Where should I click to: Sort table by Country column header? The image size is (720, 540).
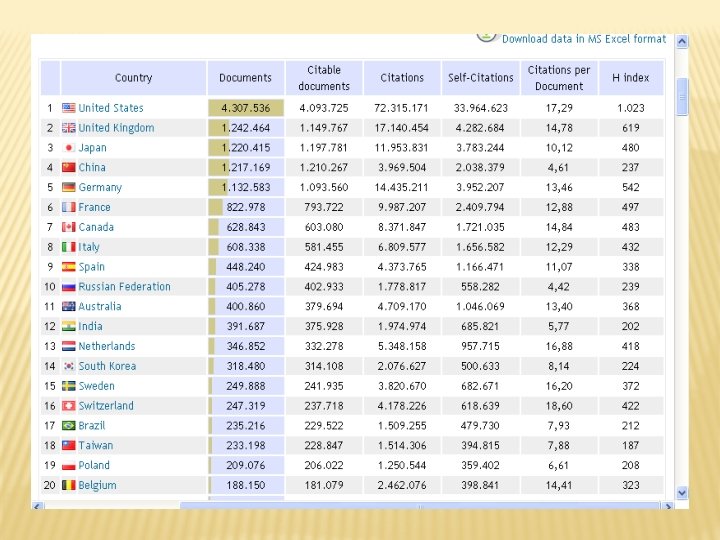[133, 78]
